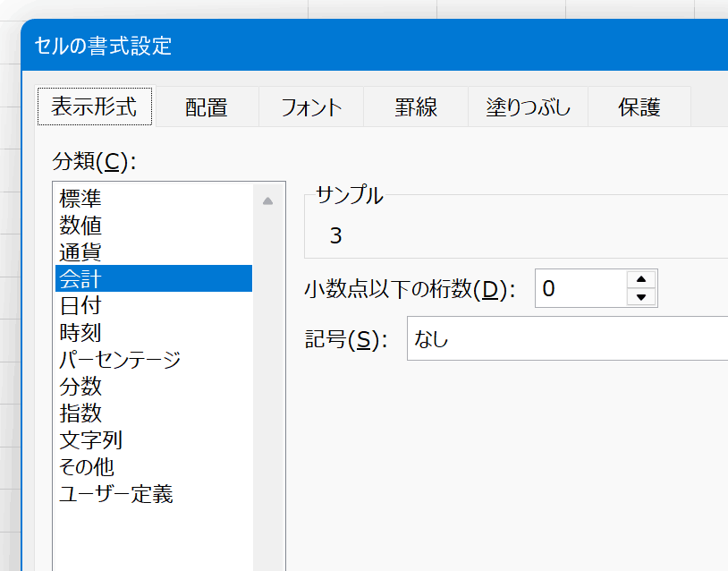Image resolution: width=728 pixels, height=571 pixels.
Task: Select 時刻 format category
Action: click(x=80, y=332)
